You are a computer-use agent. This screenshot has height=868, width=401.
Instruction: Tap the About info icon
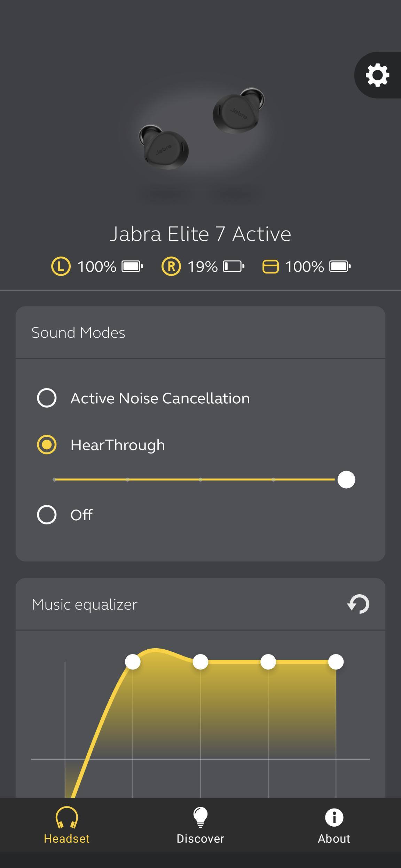click(x=334, y=817)
